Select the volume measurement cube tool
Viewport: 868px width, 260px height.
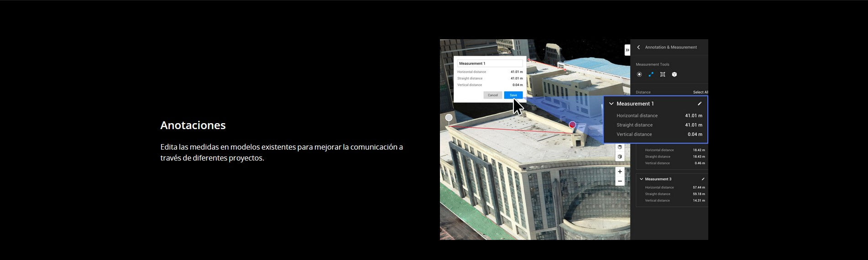click(675, 74)
